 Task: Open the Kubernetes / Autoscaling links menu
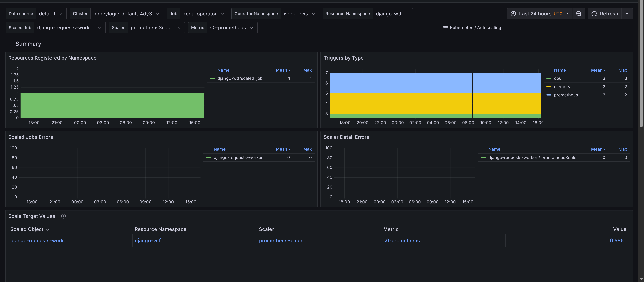tap(472, 28)
